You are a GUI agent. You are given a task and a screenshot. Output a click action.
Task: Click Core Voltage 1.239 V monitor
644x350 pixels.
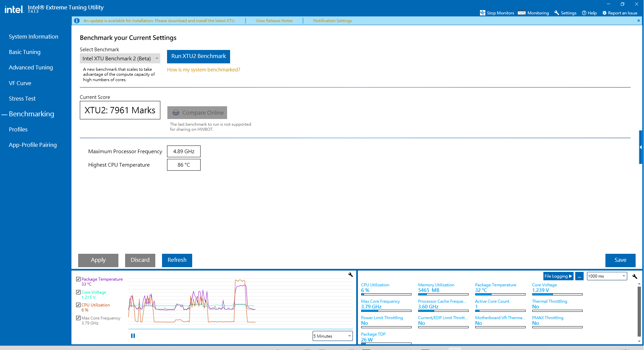(x=557, y=288)
